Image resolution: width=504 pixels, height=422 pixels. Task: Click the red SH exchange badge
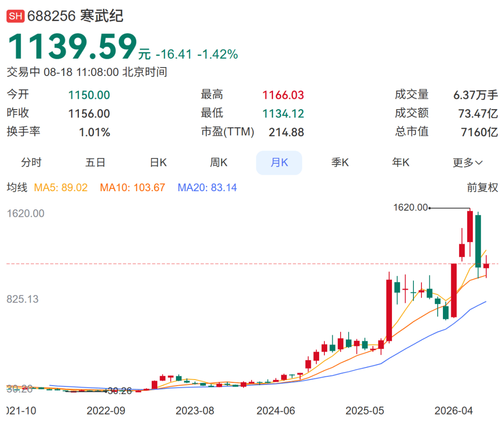pos(15,16)
